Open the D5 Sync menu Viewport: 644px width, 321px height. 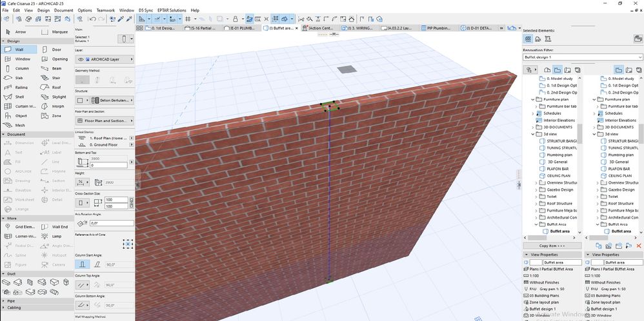coord(145,10)
